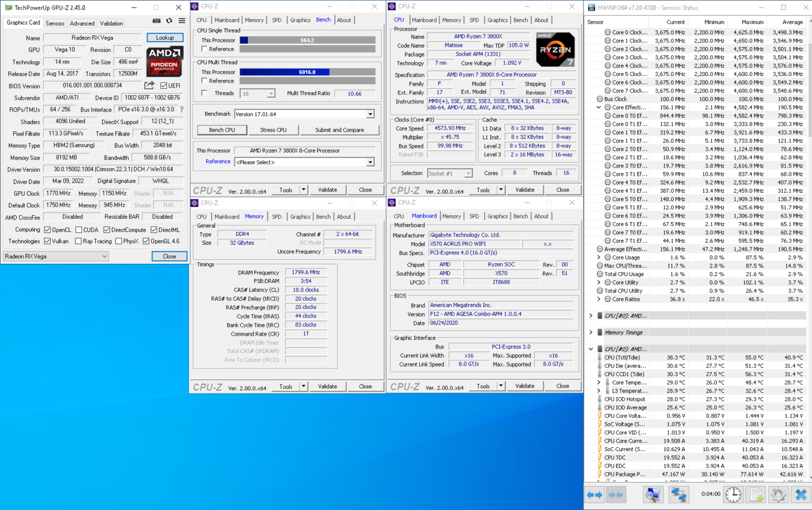Screen dimensions: 812x510
Task: Open the SPD tab in Memory window
Action: click(x=277, y=216)
